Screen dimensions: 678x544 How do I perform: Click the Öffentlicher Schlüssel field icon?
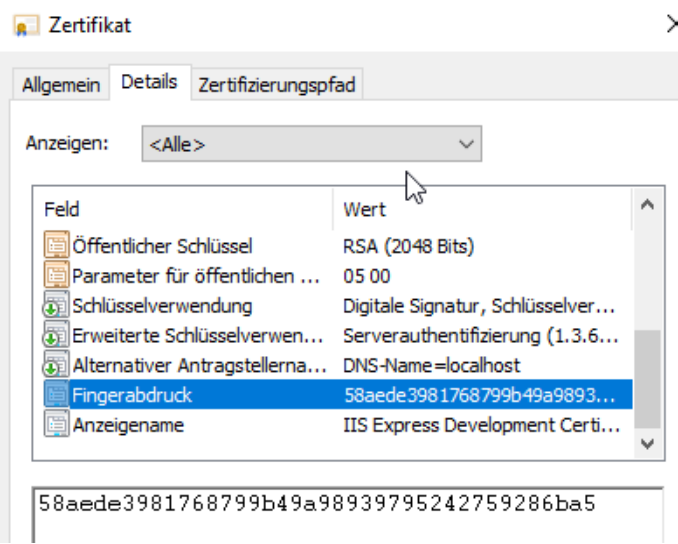56,245
